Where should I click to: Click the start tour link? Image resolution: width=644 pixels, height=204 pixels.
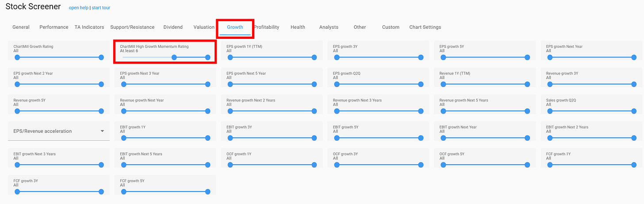101,8
